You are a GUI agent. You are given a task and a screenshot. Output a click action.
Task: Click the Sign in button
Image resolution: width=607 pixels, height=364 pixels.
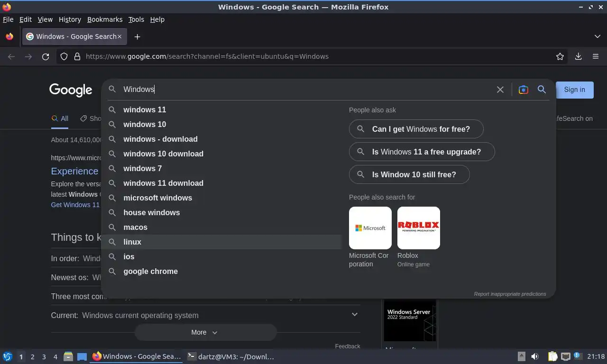574,90
